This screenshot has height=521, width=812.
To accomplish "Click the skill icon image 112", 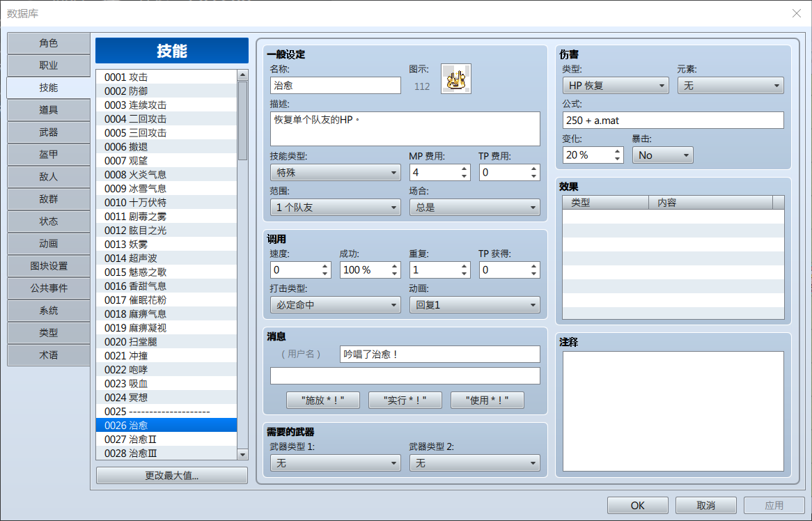I will [x=455, y=79].
